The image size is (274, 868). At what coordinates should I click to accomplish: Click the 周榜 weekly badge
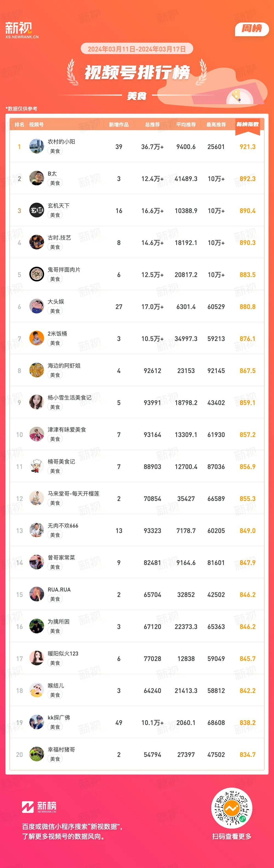click(252, 29)
